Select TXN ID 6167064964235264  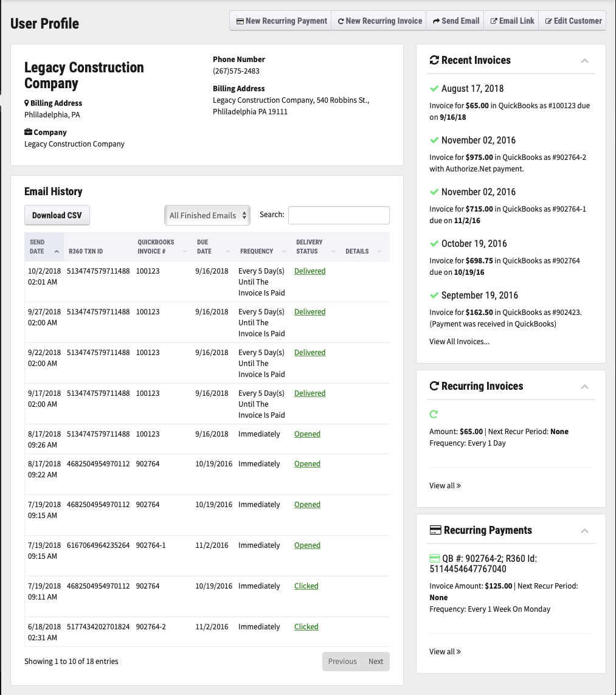coord(99,545)
